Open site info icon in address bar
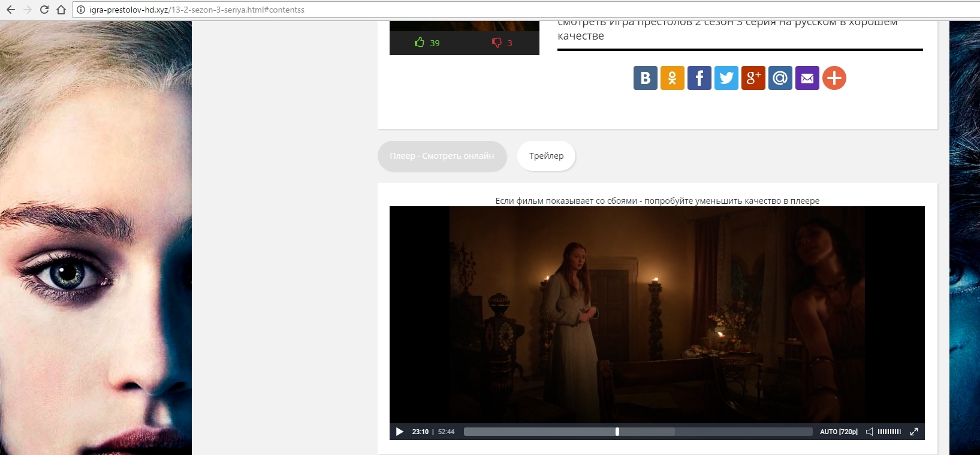Image resolution: width=980 pixels, height=455 pixels. click(x=81, y=10)
